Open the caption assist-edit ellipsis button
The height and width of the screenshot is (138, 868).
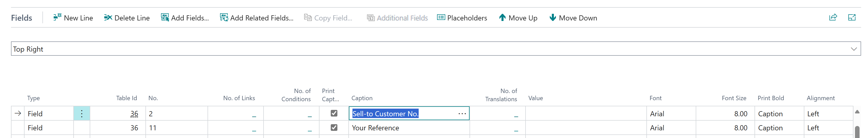[462, 114]
